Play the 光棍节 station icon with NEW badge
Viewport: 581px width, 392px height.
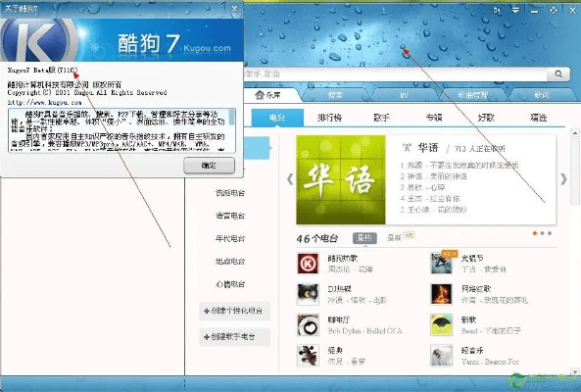pyautogui.click(x=442, y=264)
